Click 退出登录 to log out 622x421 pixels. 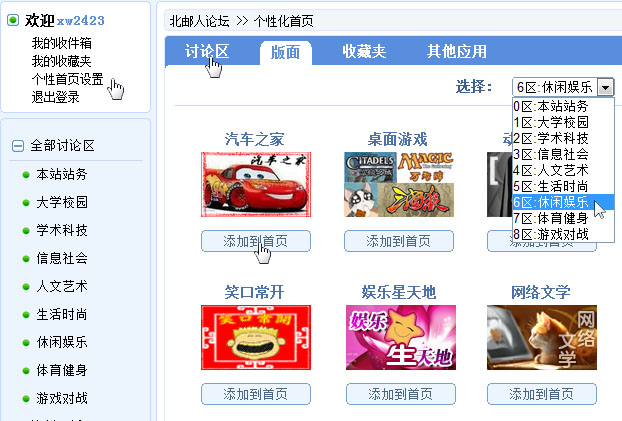point(56,97)
